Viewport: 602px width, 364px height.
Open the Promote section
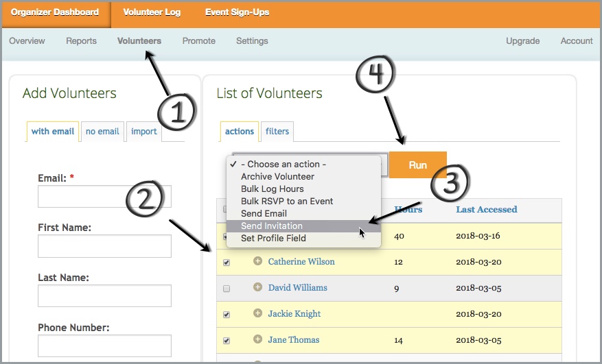pyautogui.click(x=198, y=40)
